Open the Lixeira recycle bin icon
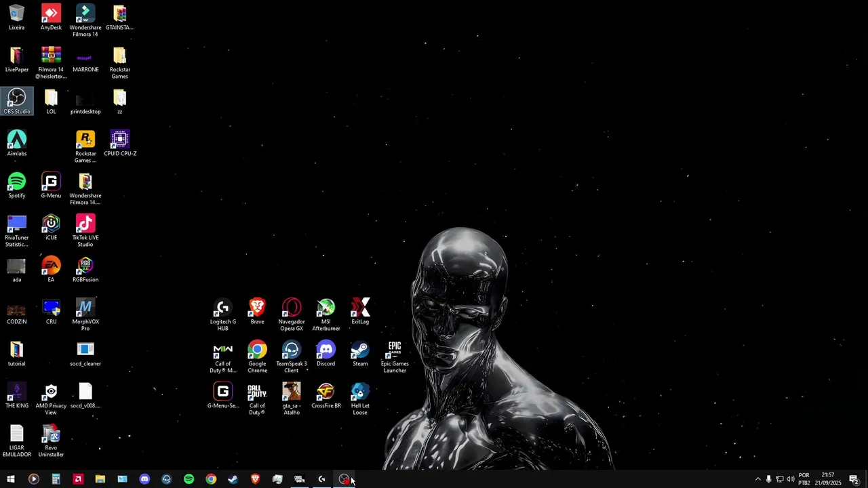 point(17,18)
